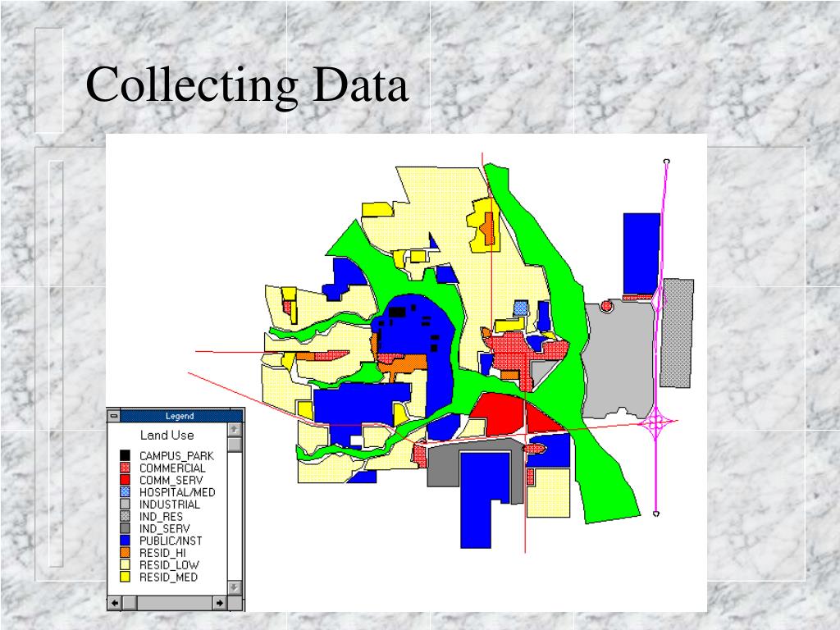Click the INDUSTRIAL light gray swatch
The height and width of the screenshot is (630, 840).
(x=125, y=504)
